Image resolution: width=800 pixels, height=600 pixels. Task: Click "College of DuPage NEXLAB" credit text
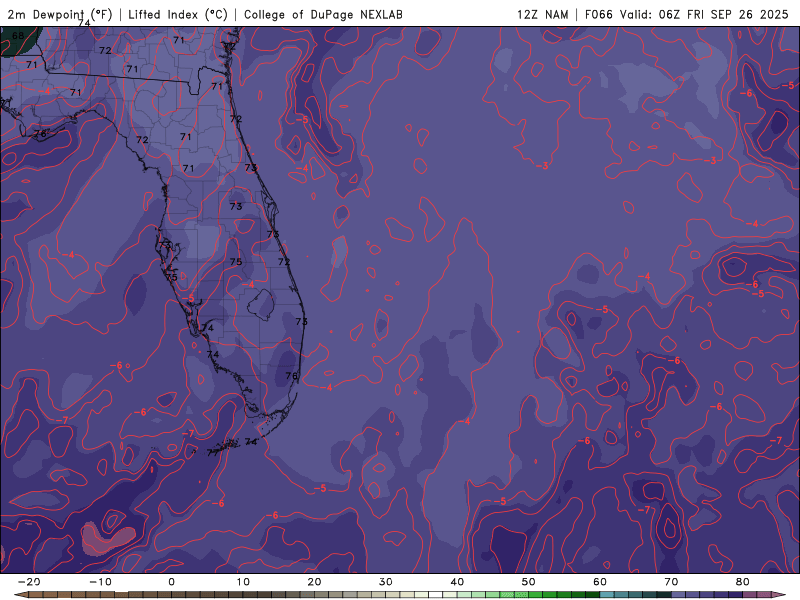pos(323,14)
